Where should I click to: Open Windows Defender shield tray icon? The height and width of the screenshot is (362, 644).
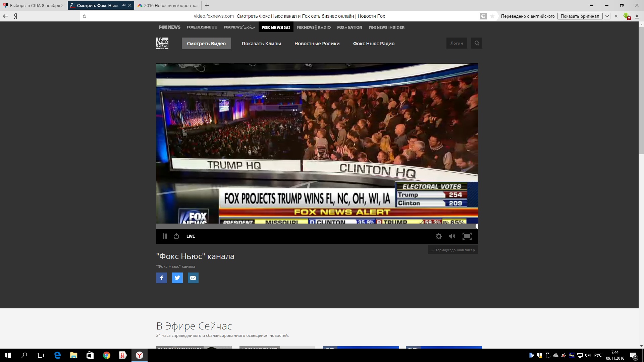[x=540, y=355]
